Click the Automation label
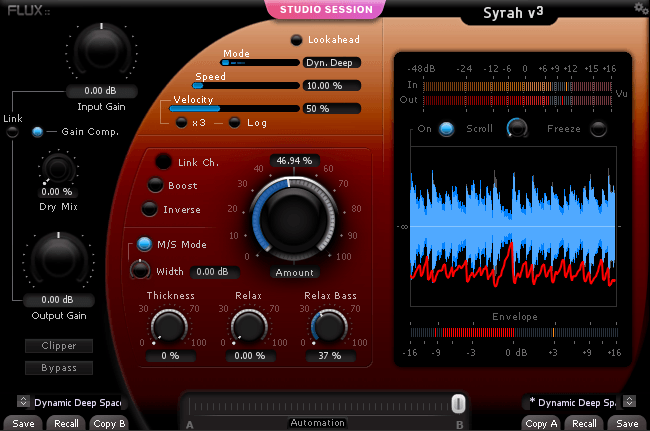650x431 pixels. 317,423
